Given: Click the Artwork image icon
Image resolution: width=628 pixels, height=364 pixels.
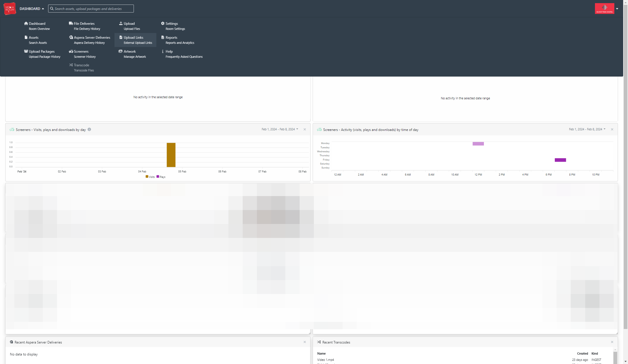Looking at the screenshot, I should (x=120, y=51).
